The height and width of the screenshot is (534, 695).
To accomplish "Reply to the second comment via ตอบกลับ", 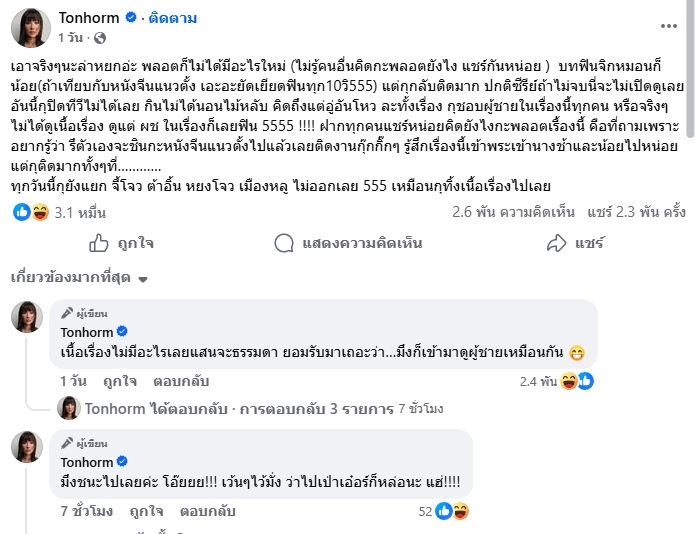I will (x=207, y=511).
